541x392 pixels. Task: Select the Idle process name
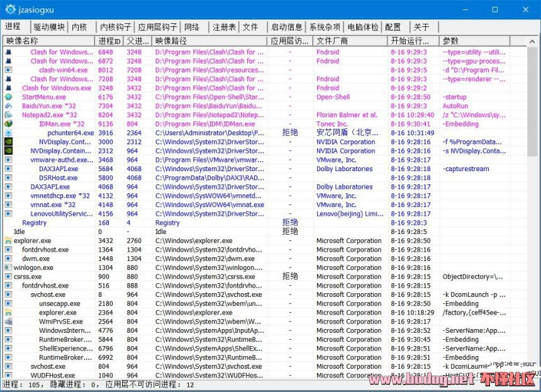click(x=20, y=232)
